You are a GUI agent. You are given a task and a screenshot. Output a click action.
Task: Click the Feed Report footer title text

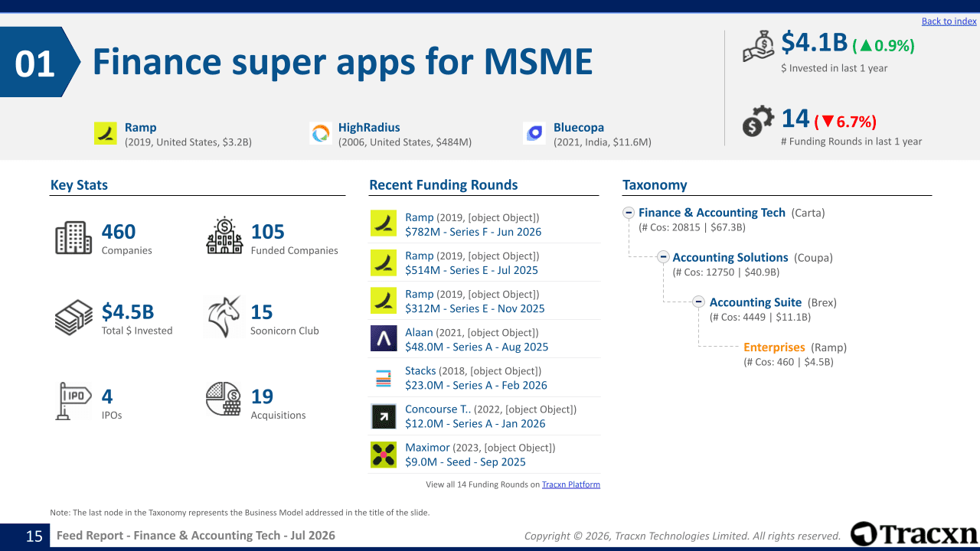coord(196,536)
